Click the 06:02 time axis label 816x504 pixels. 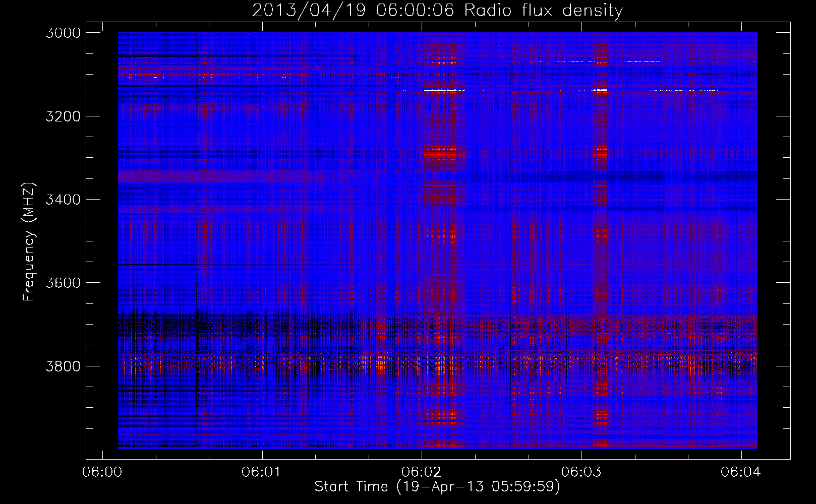[421, 472]
